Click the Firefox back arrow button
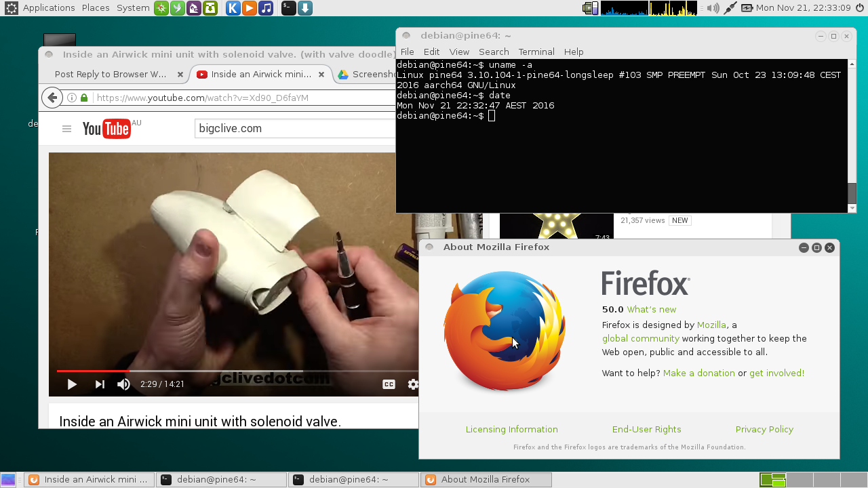Viewport: 868px width, 488px height. click(x=52, y=98)
